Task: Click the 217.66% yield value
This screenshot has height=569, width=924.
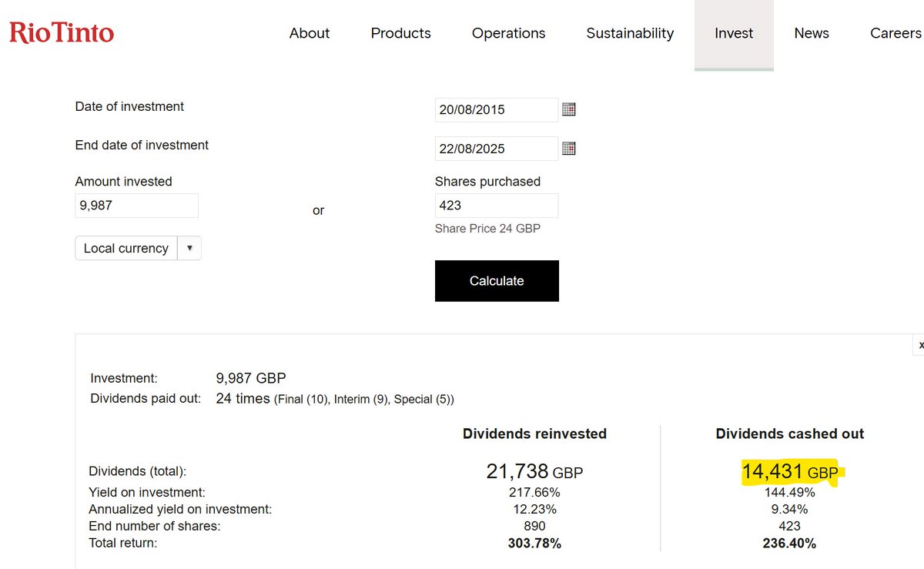Action: point(534,492)
